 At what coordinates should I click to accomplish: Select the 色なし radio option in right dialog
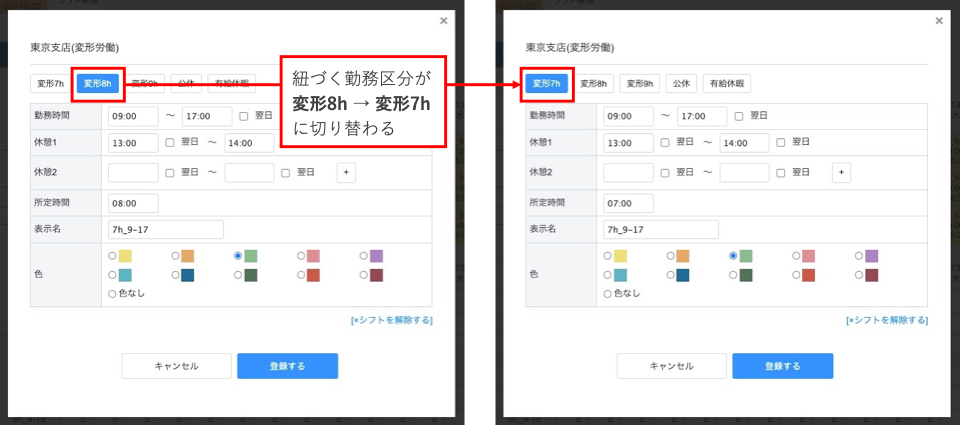[x=607, y=294]
